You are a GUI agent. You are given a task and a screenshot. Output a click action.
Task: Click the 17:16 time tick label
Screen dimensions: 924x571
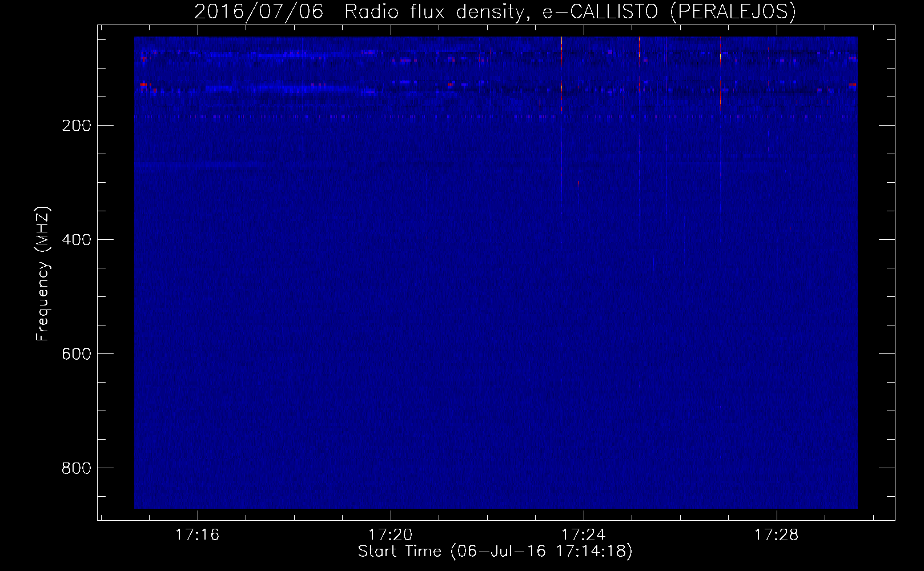coord(198,535)
